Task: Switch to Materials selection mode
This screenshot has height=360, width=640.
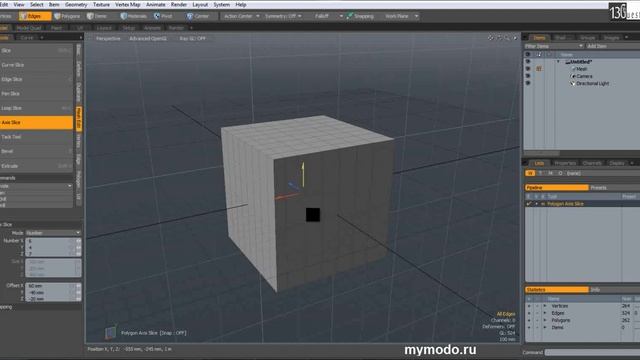Action: (x=134, y=16)
